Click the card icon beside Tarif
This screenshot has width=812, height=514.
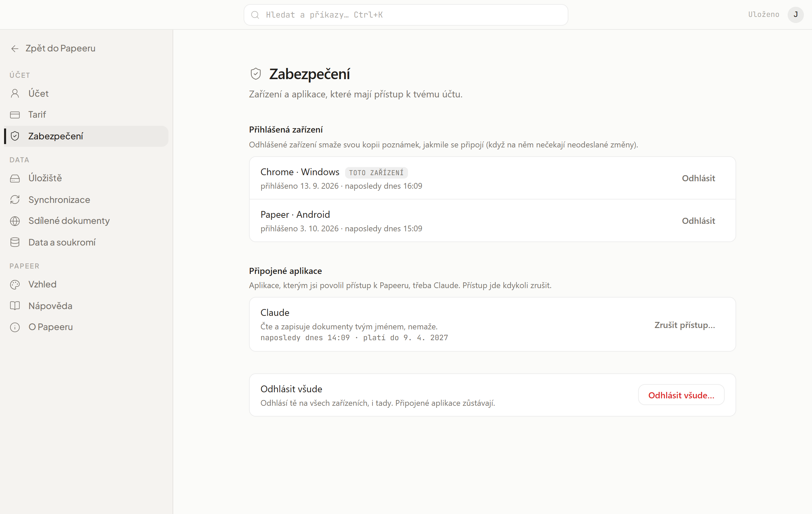[15, 115]
